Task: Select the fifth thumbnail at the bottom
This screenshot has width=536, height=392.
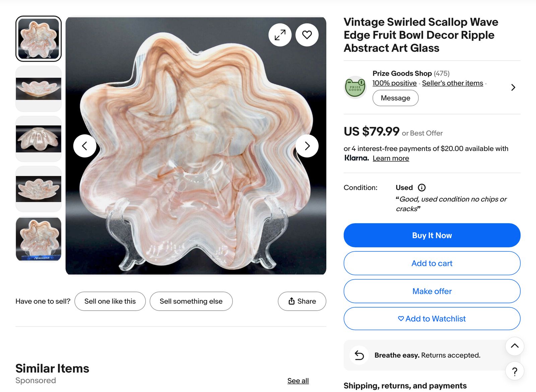Action: click(x=39, y=239)
